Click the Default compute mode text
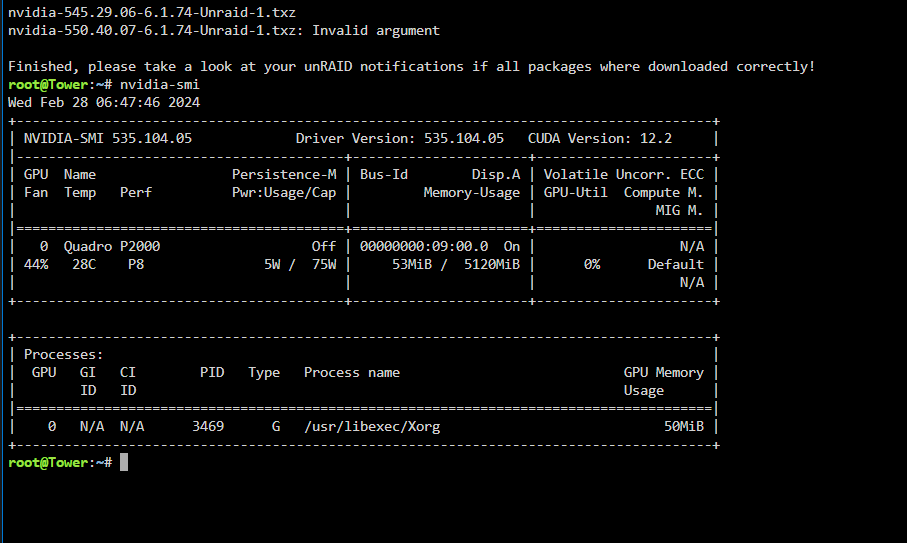Viewport: 907px width, 543px height. tap(676, 264)
